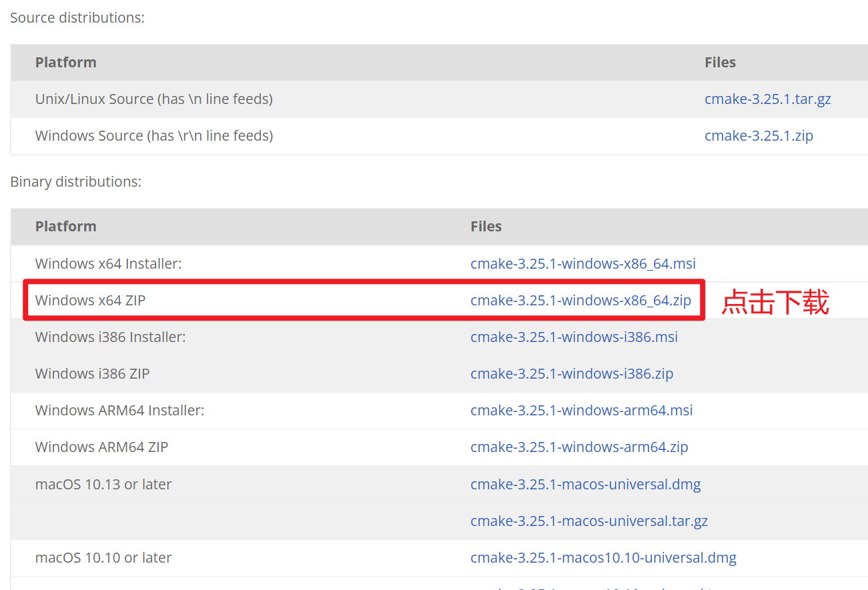Screen dimensions: 868x590
Task: Download cmake-3.25.1-macos-universal.dmg image
Action: pyautogui.click(x=586, y=485)
